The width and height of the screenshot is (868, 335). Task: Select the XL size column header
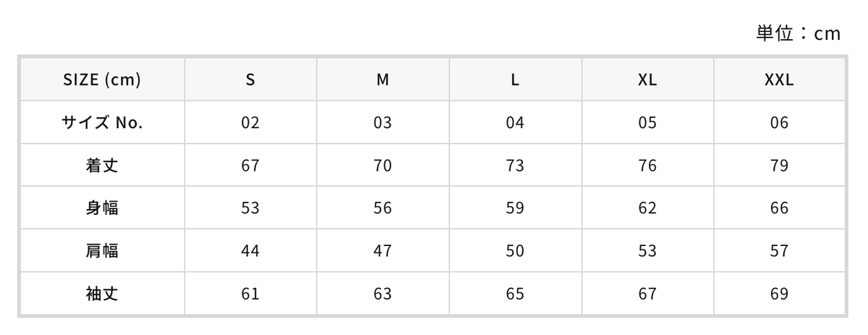647,80
